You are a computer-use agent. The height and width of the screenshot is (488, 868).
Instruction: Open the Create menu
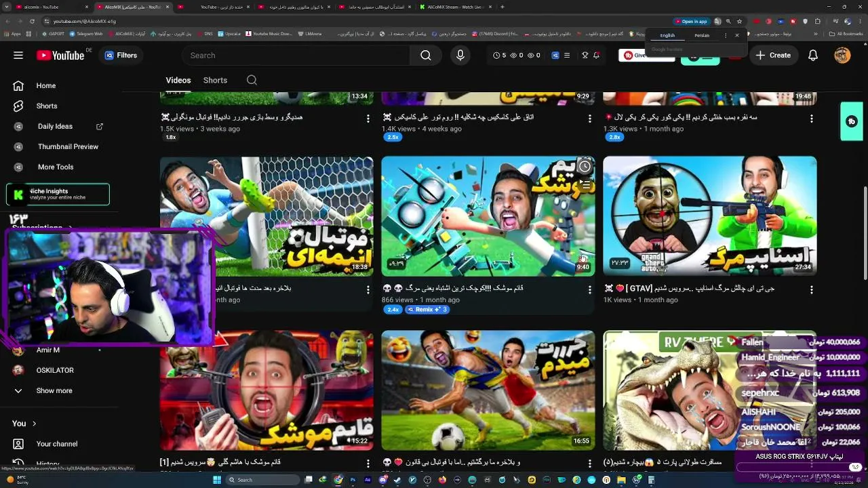pos(774,56)
